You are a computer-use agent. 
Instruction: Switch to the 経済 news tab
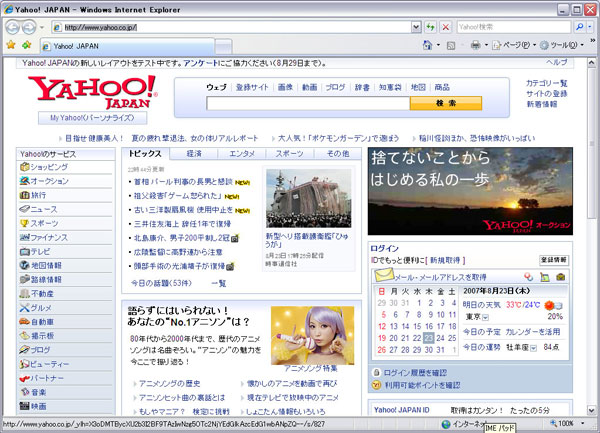pos(193,154)
